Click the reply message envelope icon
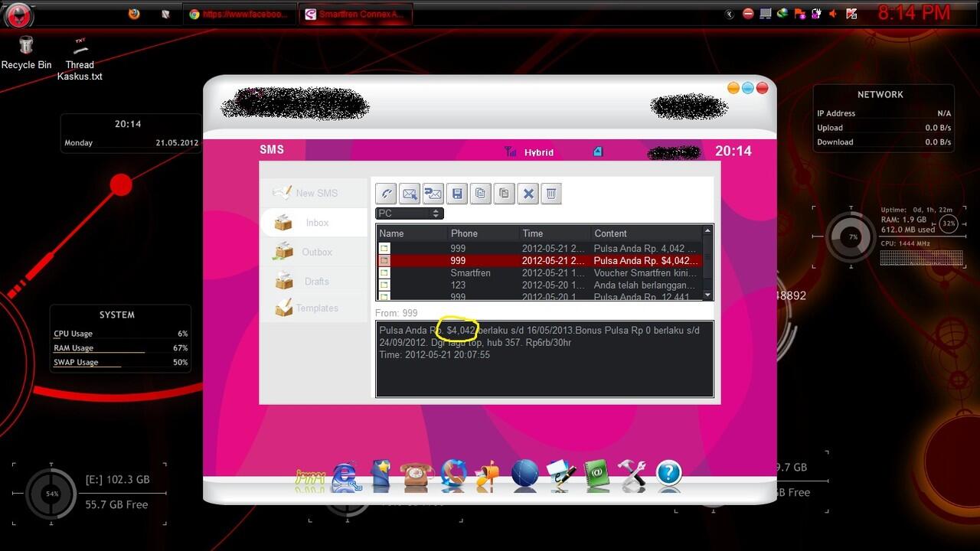 tap(410, 194)
